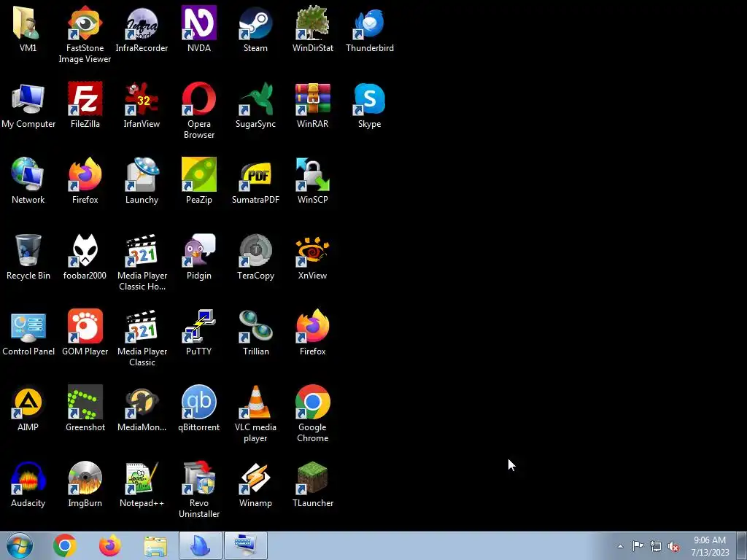Open the Windows Start menu orb
The height and width of the screenshot is (560, 747).
[x=19, y=545]
